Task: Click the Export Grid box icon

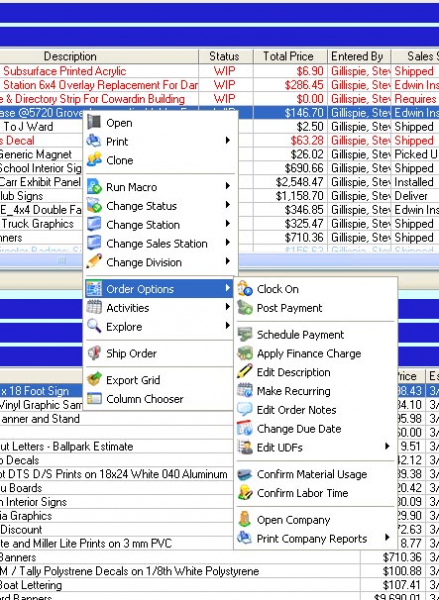Action: pyautogui.click(x=94, y=380)
